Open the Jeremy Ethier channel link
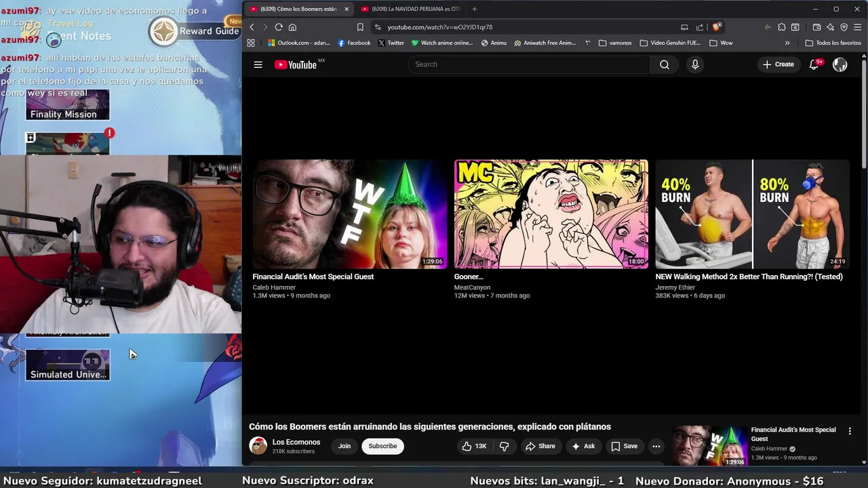The width and height of the screenshot is (868, 488). point(675,287)
